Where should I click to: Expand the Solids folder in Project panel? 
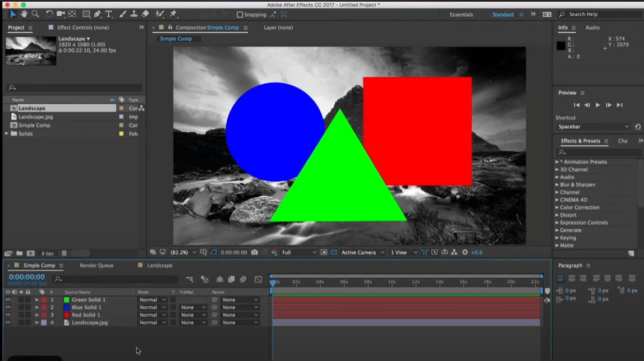click(7, 134)
